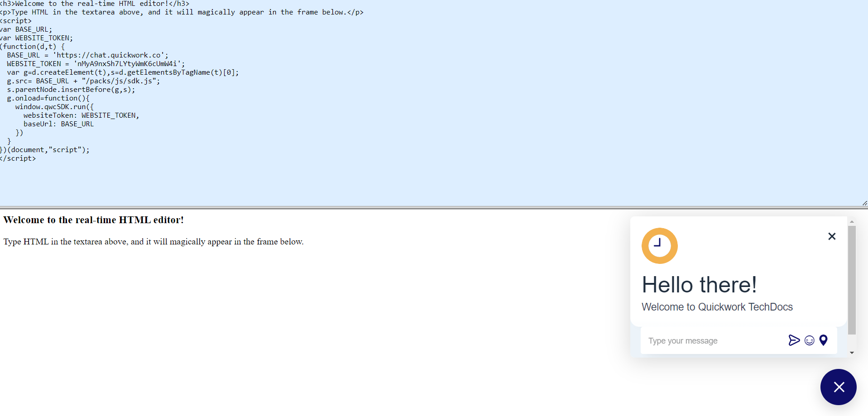The width and height of the screenshot is (868, 416).
Task: Click the g.src sdk.js code line
Action: pyautogui.click(x=83, y=81)
